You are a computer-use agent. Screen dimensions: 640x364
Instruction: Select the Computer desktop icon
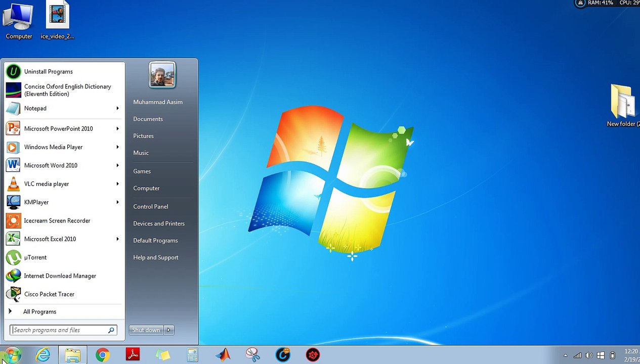19,21
